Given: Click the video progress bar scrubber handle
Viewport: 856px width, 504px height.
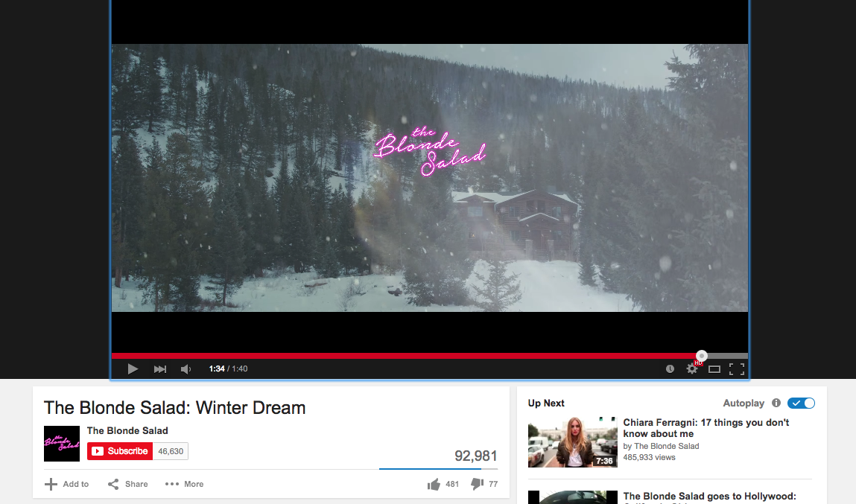Looking at the screenshot, I should tap(702, 356).
